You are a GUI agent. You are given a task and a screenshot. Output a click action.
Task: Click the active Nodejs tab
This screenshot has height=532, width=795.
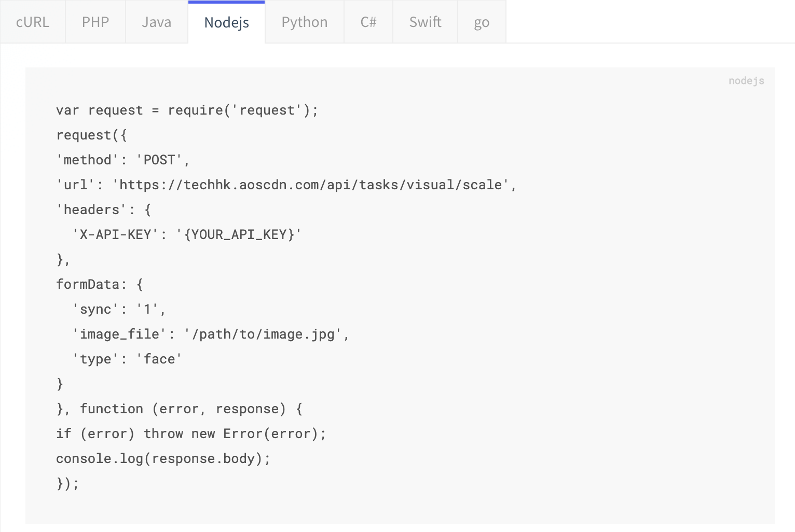[226, 22]
